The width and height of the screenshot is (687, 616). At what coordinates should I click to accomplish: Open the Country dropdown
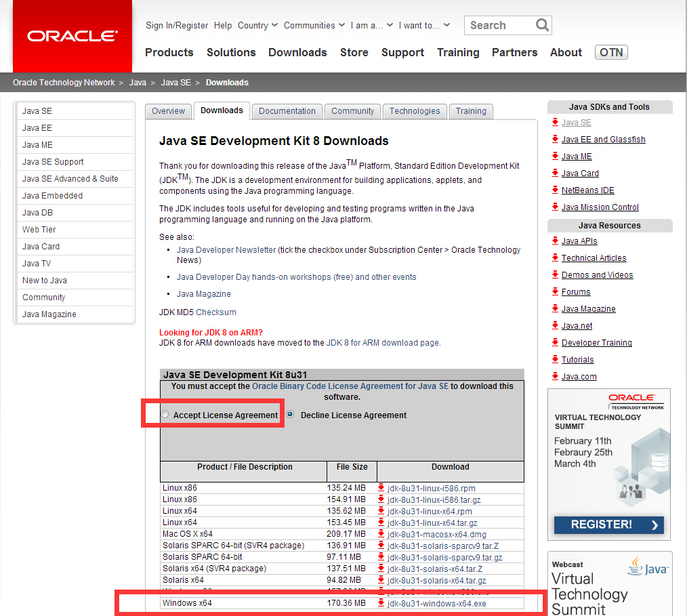(x=257, y=25)
